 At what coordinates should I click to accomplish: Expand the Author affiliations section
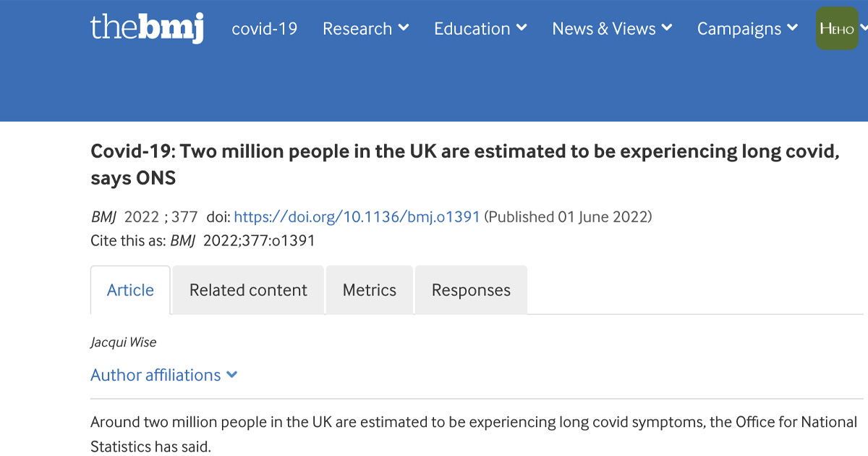(x=156, y=375)
